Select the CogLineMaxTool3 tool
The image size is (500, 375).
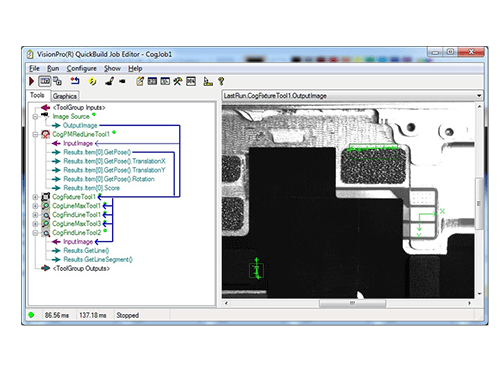coord(76,224)
